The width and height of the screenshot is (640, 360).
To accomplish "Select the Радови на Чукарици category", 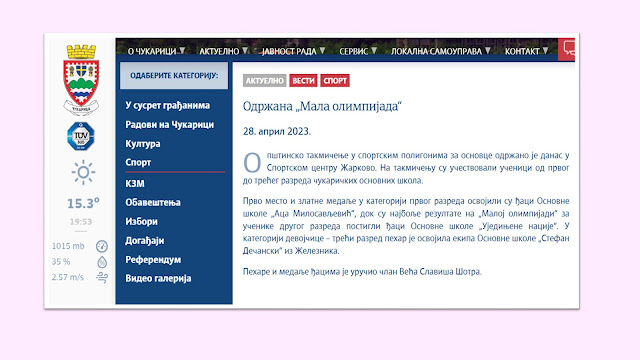I will [x=169, y=124].
